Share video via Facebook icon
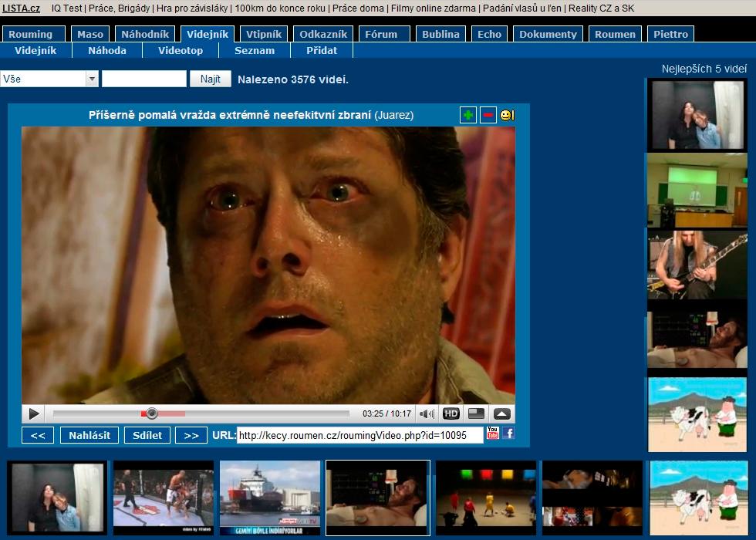This screenshot has height=540, width=756. [508, 433]
